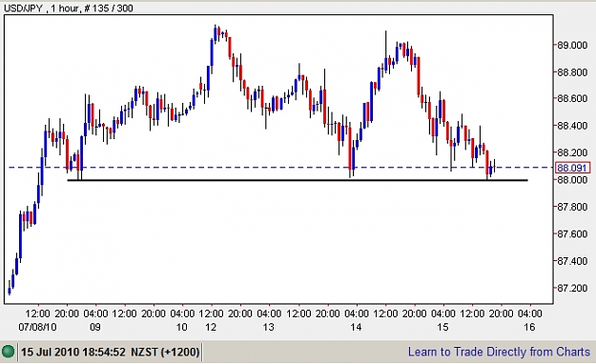Click the 15 Jul 2010 18:54:52 timestamp
Image resolution: width=596 pixels, height=364 pixels.
tap(73, 352)
